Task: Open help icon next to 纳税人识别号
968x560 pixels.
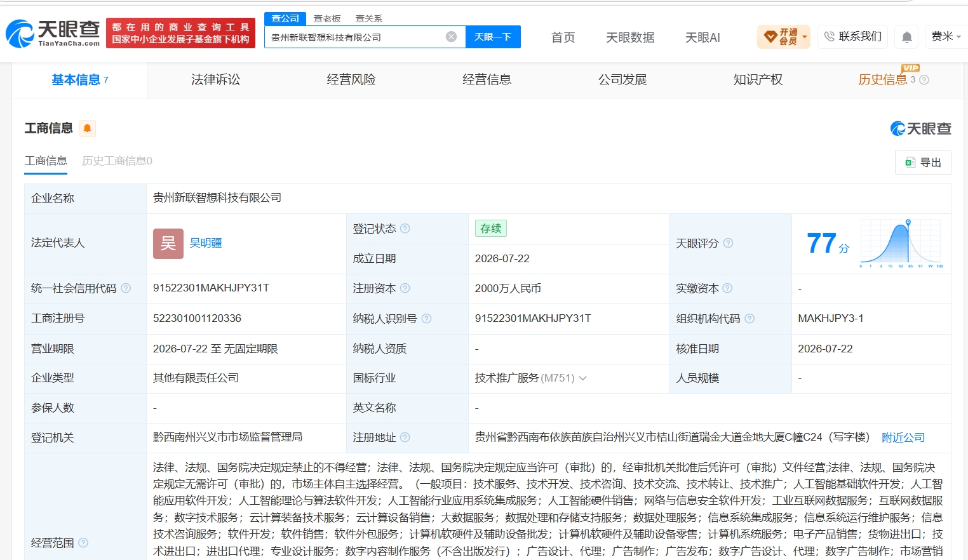Action: (426, 319)
